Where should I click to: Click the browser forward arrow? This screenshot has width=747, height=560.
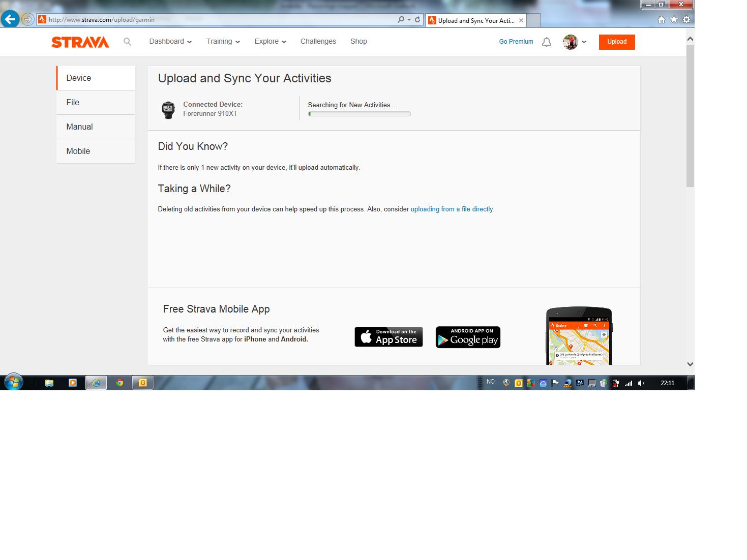coord(28,19)
